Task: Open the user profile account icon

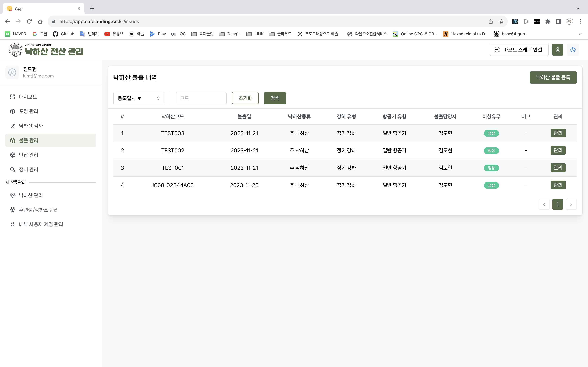Action: point(557,50)
